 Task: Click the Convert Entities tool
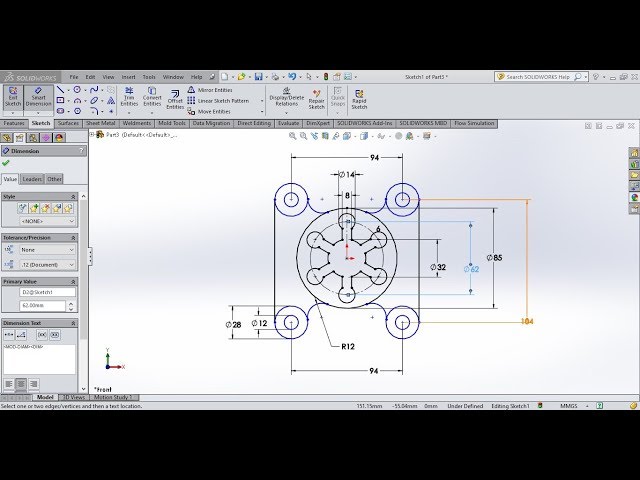tap(152, 96)
